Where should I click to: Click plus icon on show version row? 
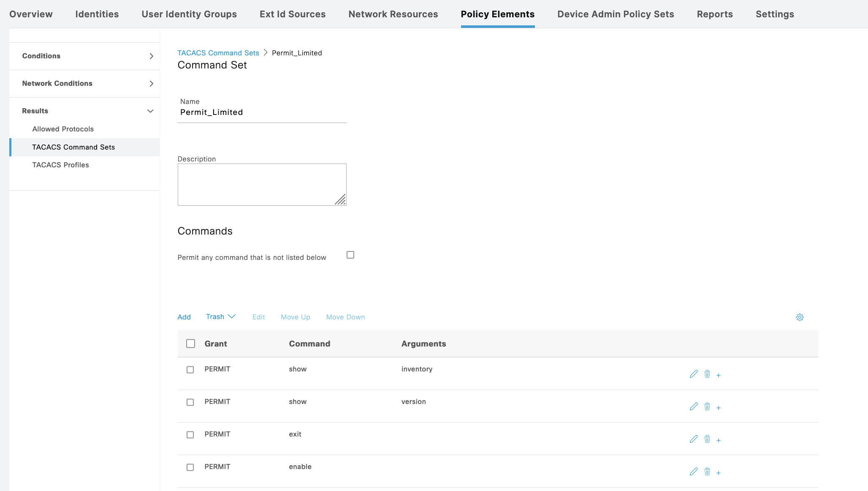click(x=719, y=408)
